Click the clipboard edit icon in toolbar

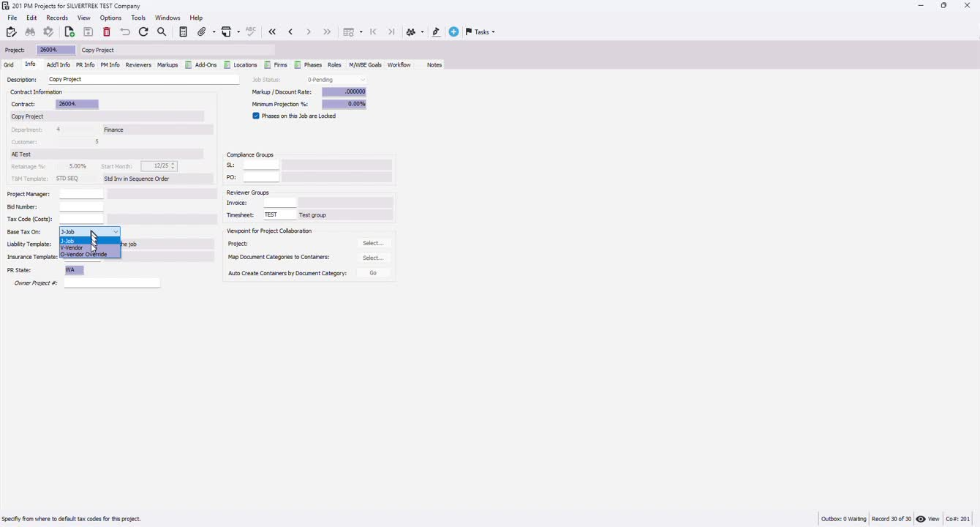11,32
